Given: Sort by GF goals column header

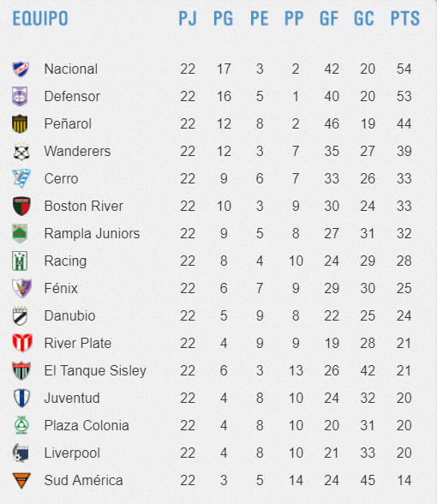Looking at the screenshot, I should 329,18.
